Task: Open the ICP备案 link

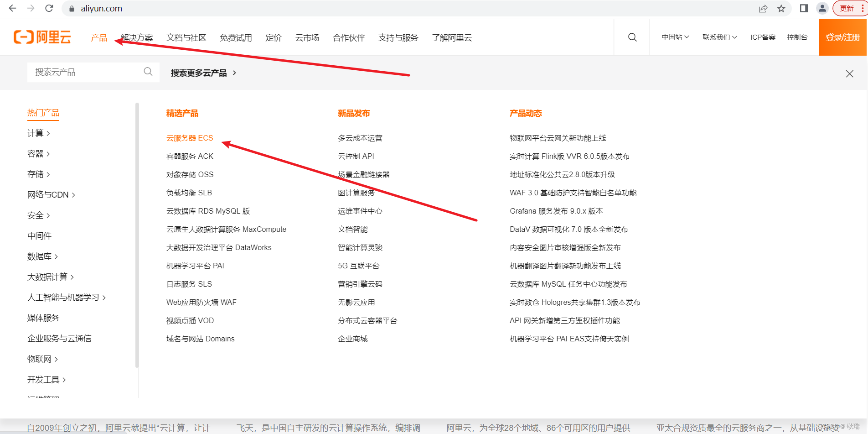Action: [763, 37]
